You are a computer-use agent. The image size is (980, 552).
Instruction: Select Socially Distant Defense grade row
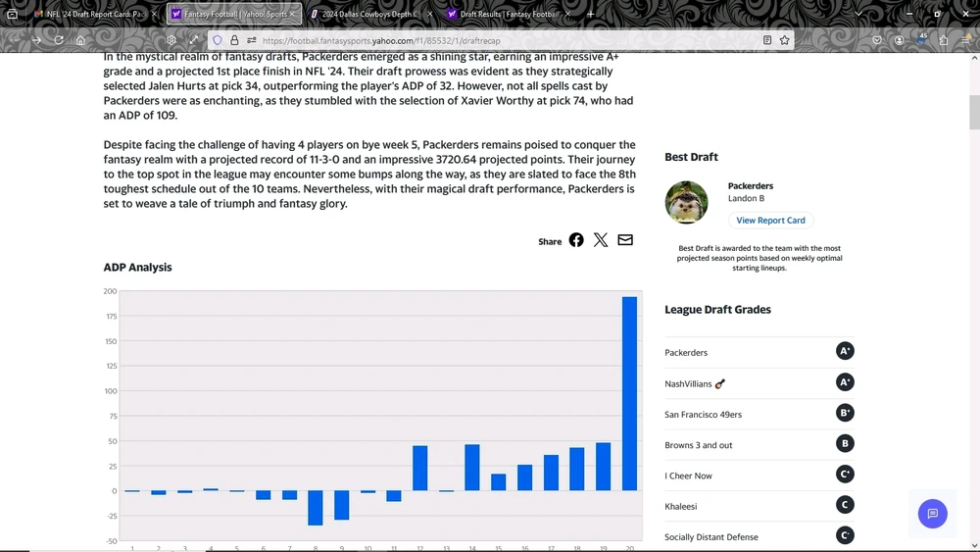(x=759, y=536)
